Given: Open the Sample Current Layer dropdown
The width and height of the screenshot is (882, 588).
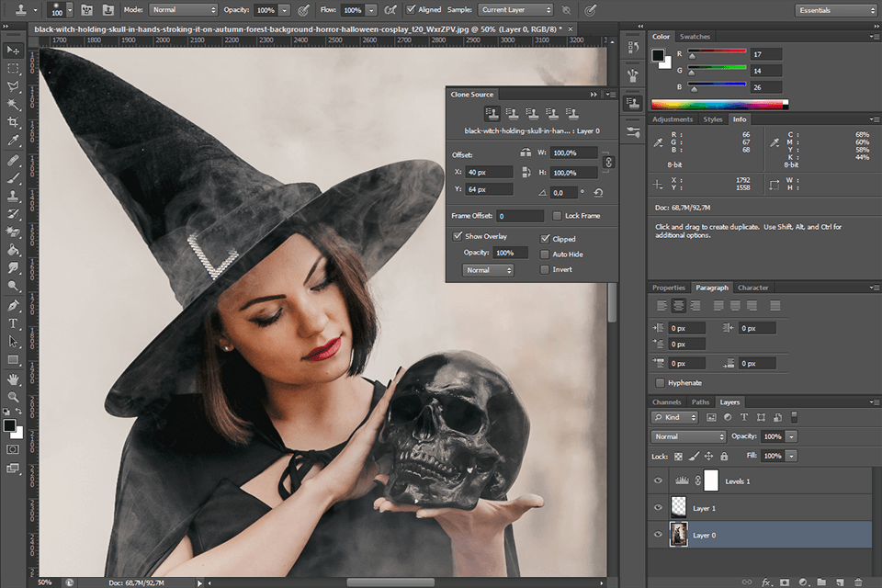Looking at the screenshot, I should pos(516,9).
